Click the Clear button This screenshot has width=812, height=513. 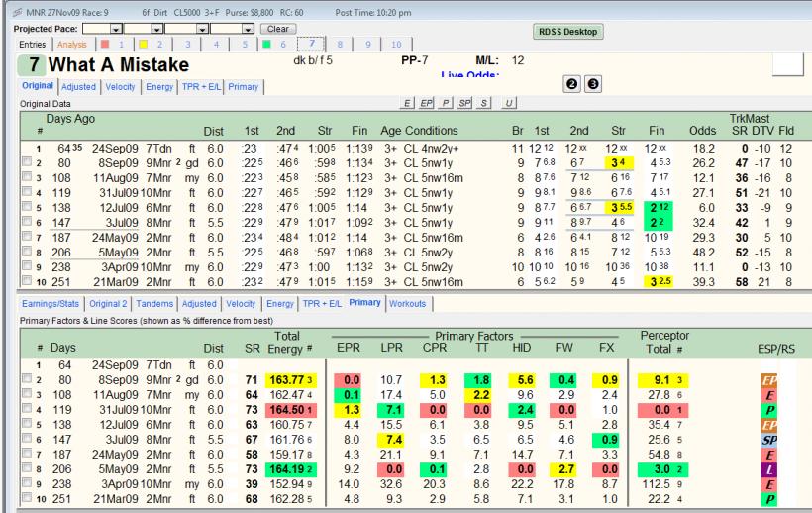pyautogui.click(x=278, y=29)
